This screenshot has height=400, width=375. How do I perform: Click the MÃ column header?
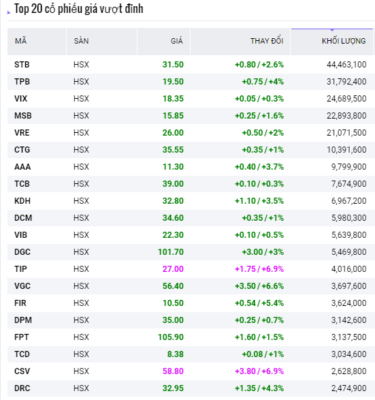click(20, 41)
